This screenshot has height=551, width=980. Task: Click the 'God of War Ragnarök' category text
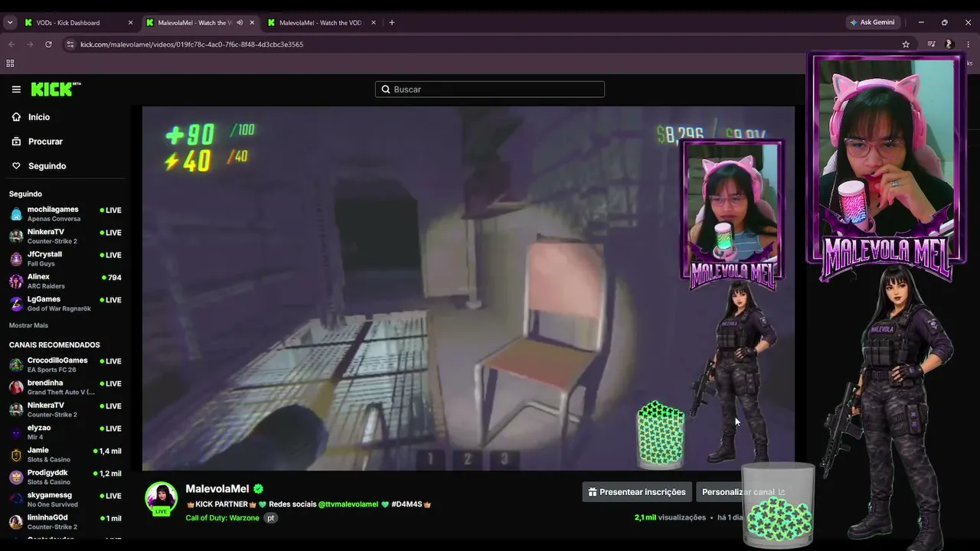(59, 308)
